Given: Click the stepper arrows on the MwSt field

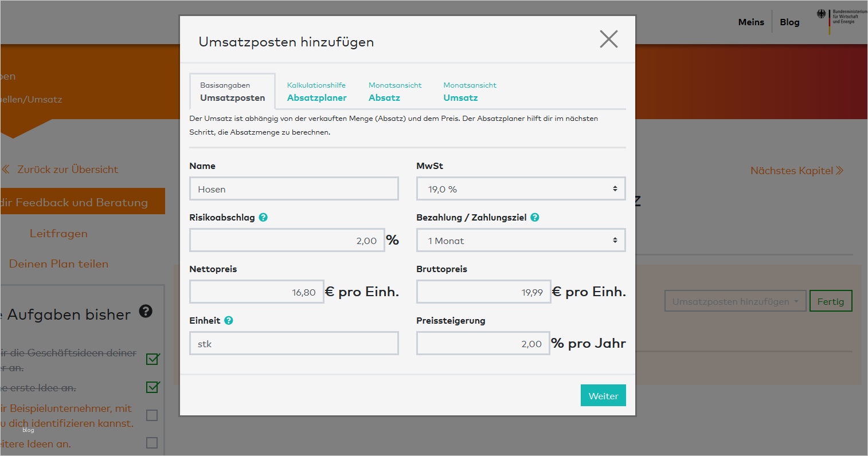Looking at the screenshot, I should click(x=615, y=188).
